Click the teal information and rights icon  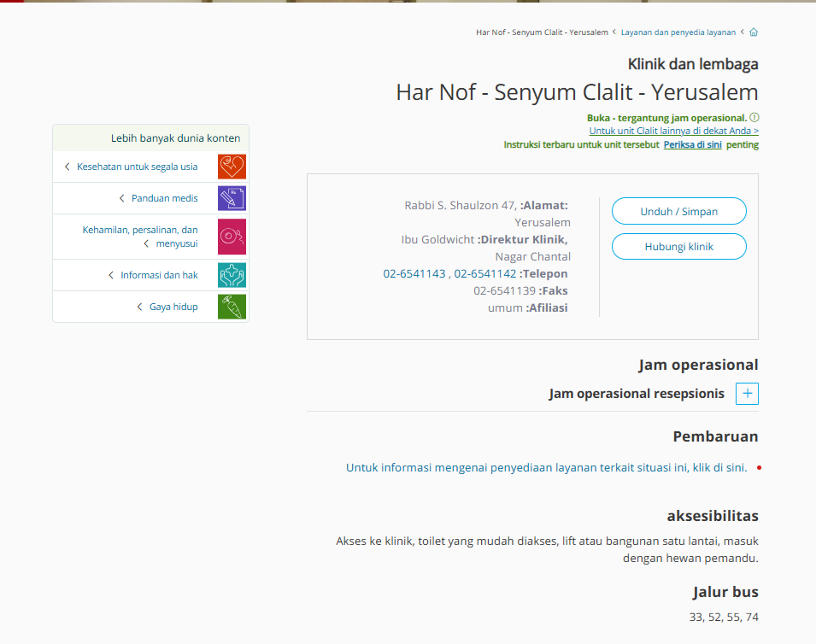tap(232, 275)
